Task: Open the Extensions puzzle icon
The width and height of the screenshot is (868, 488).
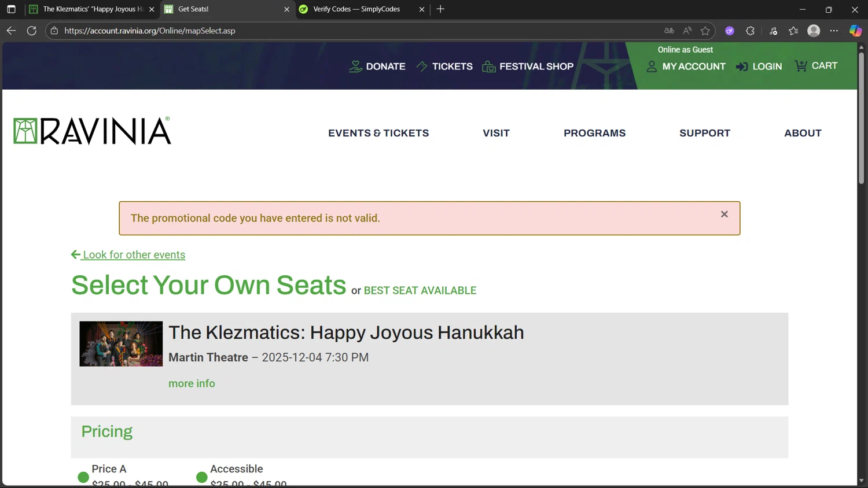Action: 750,31
